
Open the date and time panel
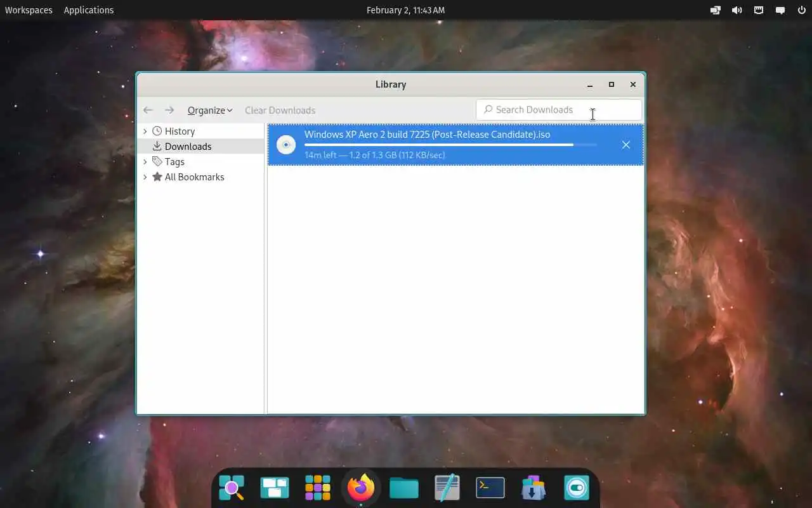coord(405,10)
